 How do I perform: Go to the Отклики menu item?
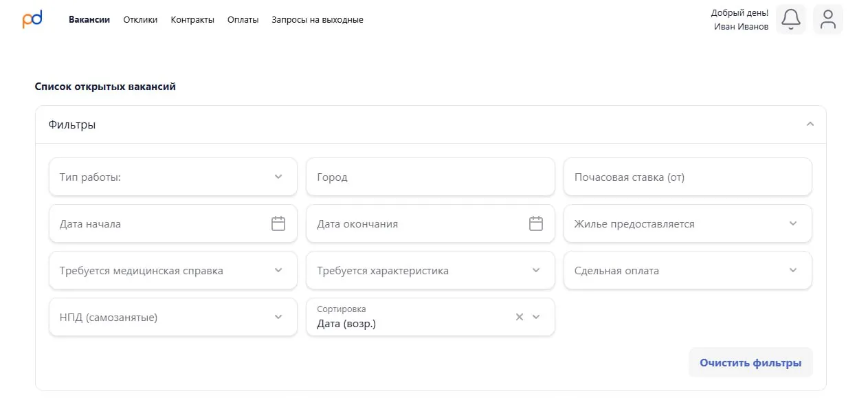click(140, 20)
